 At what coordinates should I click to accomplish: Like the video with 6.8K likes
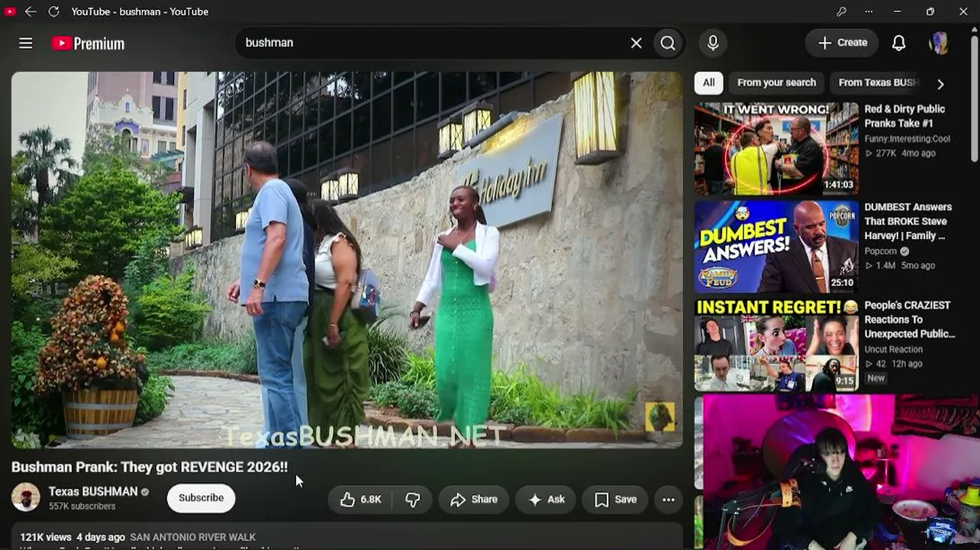coord(360,500)
